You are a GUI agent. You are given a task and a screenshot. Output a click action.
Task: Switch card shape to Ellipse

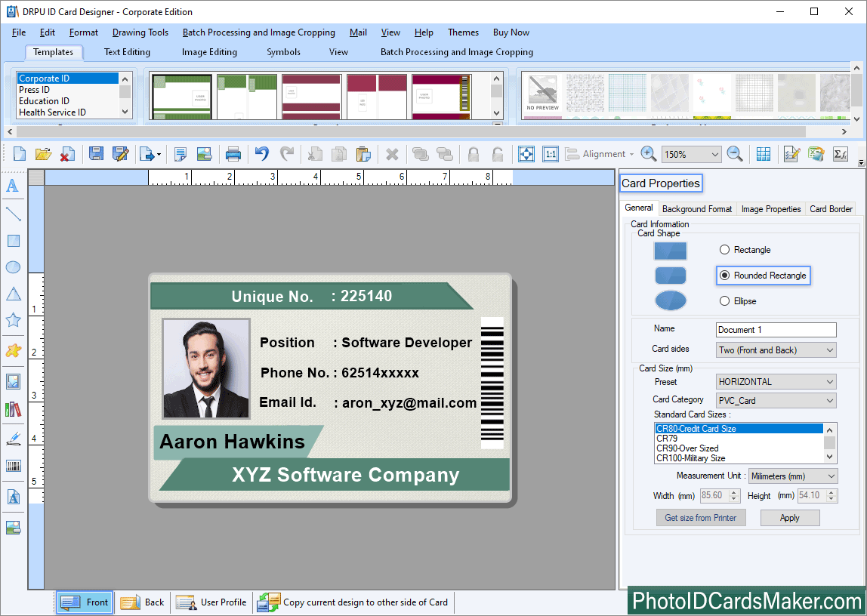pos(724,300)
